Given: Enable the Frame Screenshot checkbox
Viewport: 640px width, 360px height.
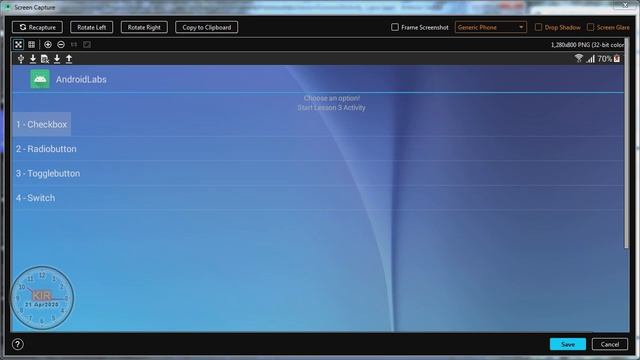Looking at the screenshot, I should click(x=395, y=27).
